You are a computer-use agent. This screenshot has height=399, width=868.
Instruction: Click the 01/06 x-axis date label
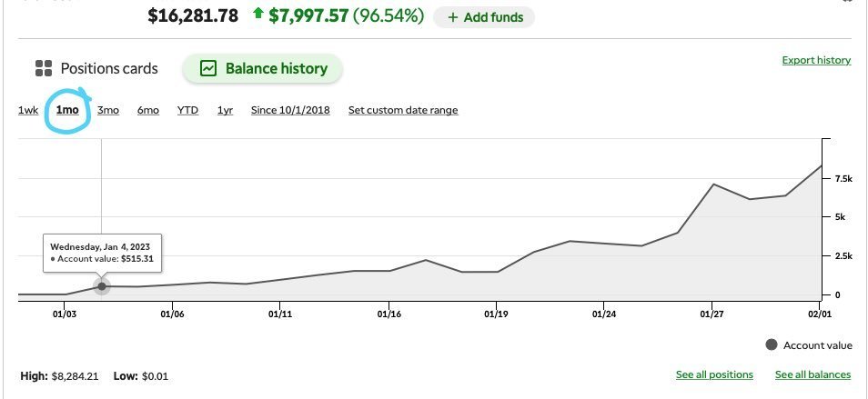point(172,314)
